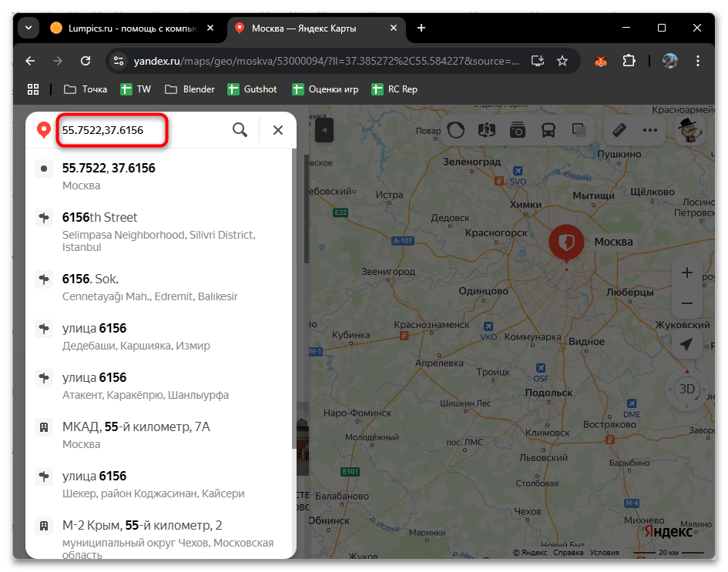Click the VKO airport icon on the map
Image resolution: width=728 pixels, height=572 pixels.
tap(488, 326)
